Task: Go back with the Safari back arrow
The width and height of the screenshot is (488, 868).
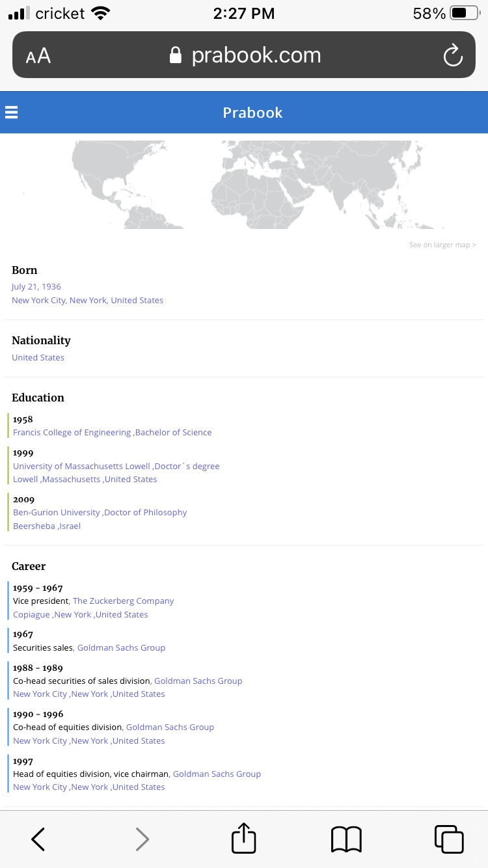Action: (38, 839)
